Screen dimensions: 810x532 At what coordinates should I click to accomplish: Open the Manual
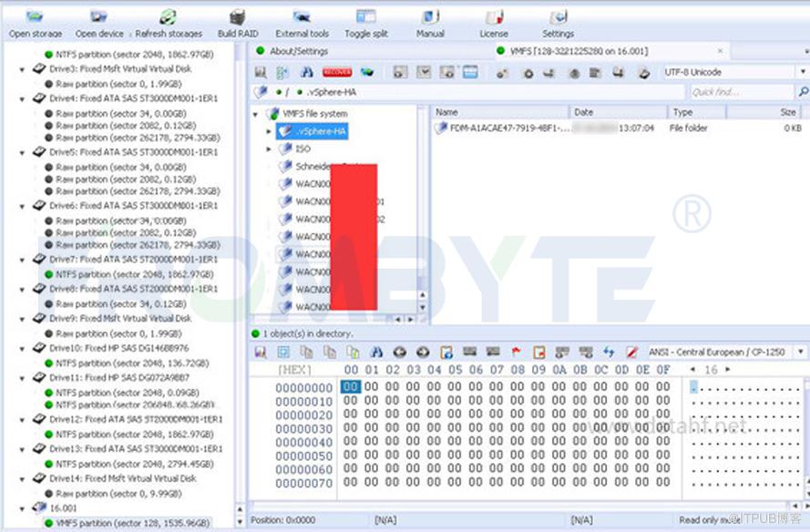pyautogui.click(x=430, y=25)
